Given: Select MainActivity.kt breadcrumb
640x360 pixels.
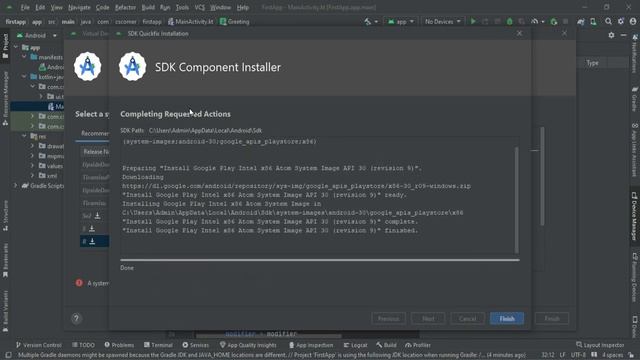Looking at the screenshot, I should (190, 22).
